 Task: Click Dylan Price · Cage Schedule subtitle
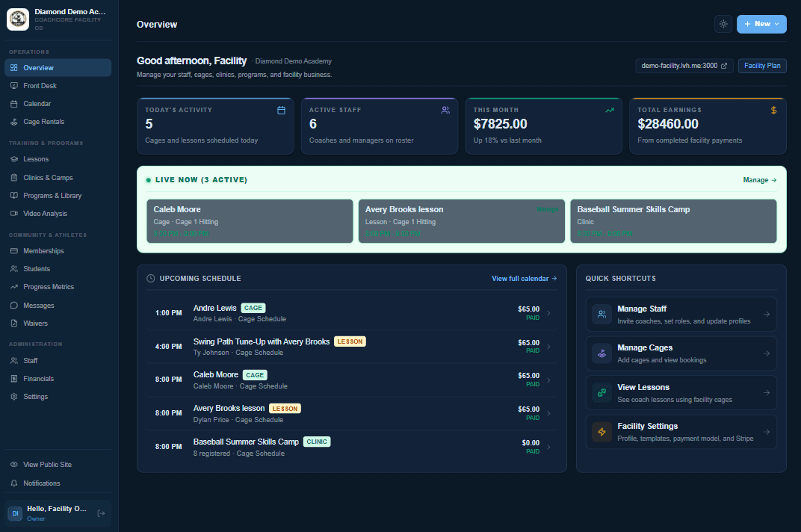pyautogui.click(x=238, y=420)
